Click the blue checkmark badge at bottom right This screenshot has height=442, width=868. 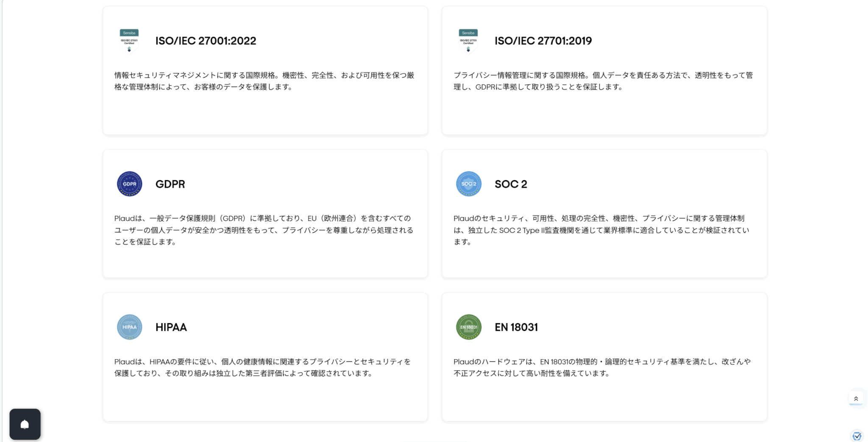(857, 436)
